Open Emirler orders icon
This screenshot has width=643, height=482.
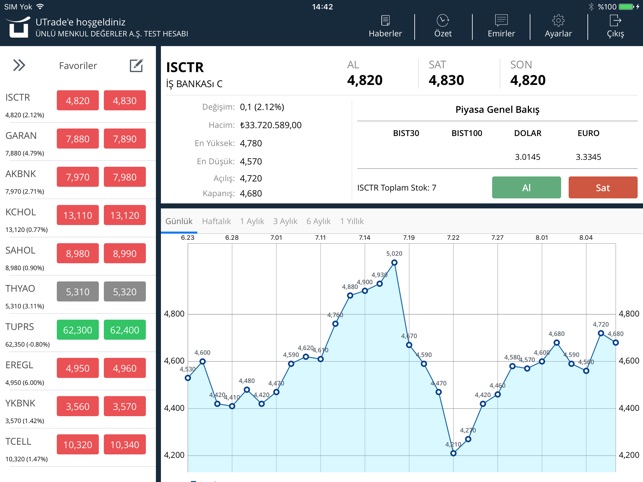tap(501, 20)
